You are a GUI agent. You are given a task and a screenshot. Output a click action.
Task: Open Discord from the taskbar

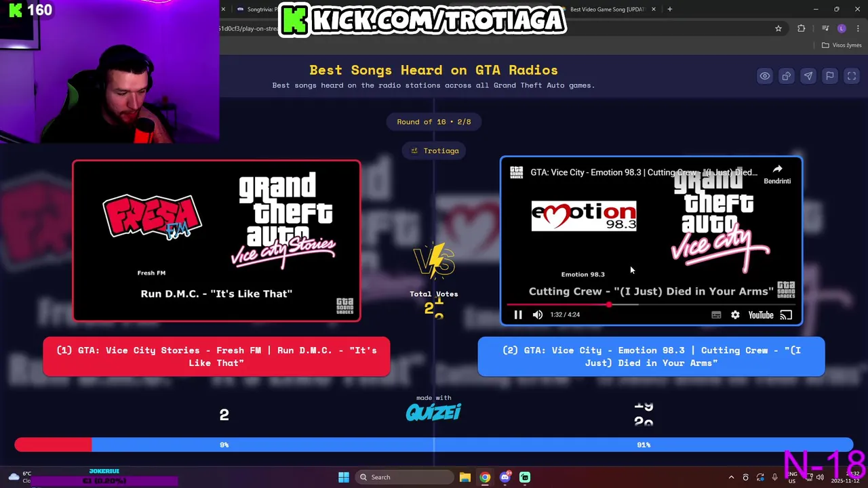505,477
